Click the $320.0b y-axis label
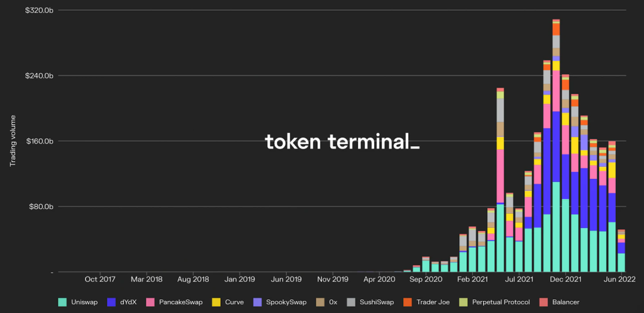 pyautogui.click(x=40, y=10)
